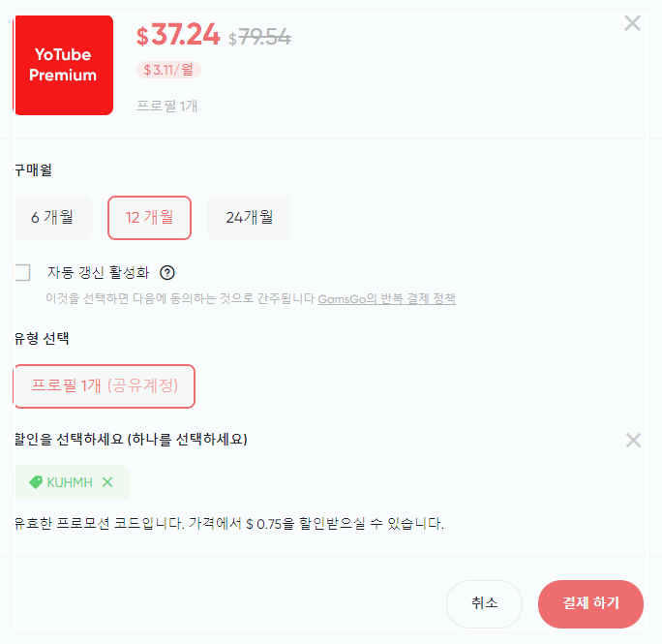Open GamsGo의 반복 결제 정책 link
The image size is (662, 644).
click(x=386, y=299)
